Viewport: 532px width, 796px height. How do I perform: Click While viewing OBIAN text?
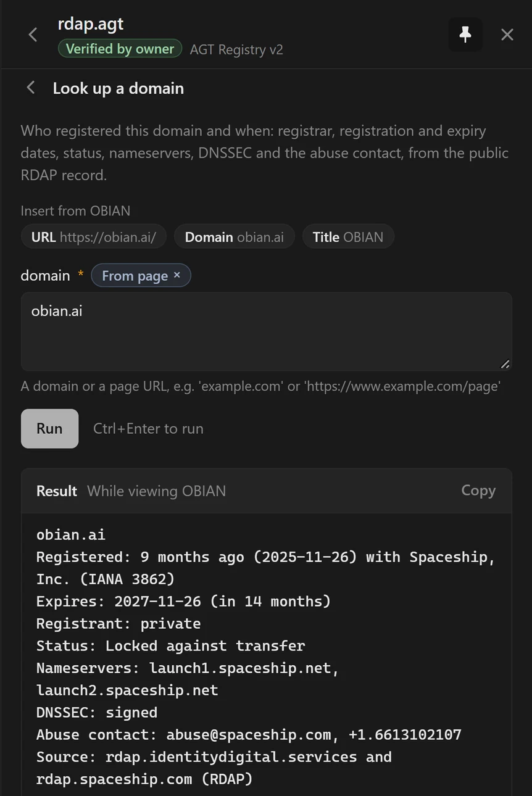point(157,491)
